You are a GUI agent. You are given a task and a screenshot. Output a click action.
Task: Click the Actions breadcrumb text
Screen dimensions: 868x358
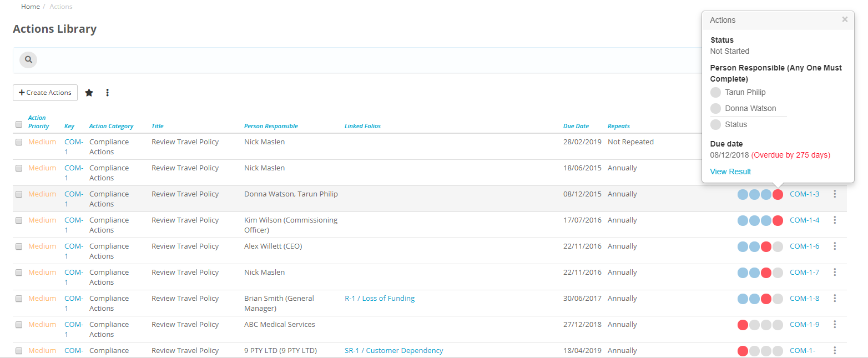61,7
